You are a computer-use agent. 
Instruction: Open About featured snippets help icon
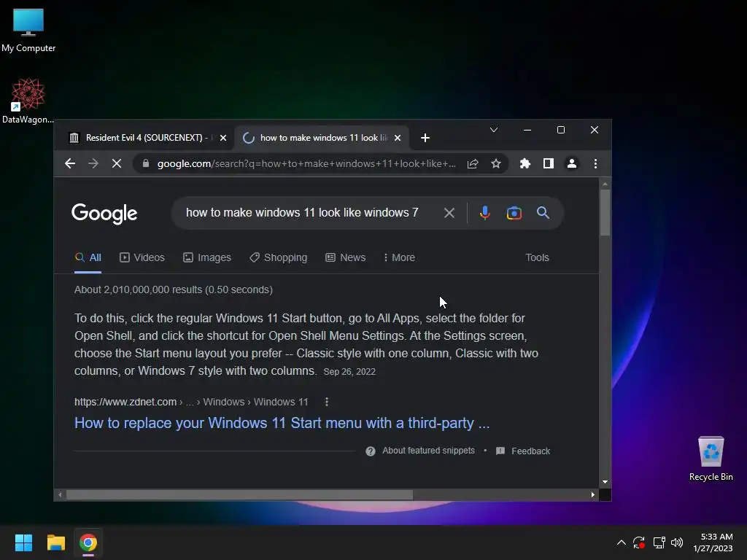370,451
